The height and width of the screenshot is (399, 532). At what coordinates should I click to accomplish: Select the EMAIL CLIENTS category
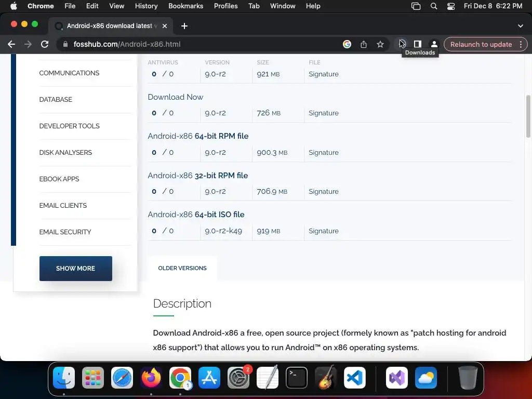63,205
